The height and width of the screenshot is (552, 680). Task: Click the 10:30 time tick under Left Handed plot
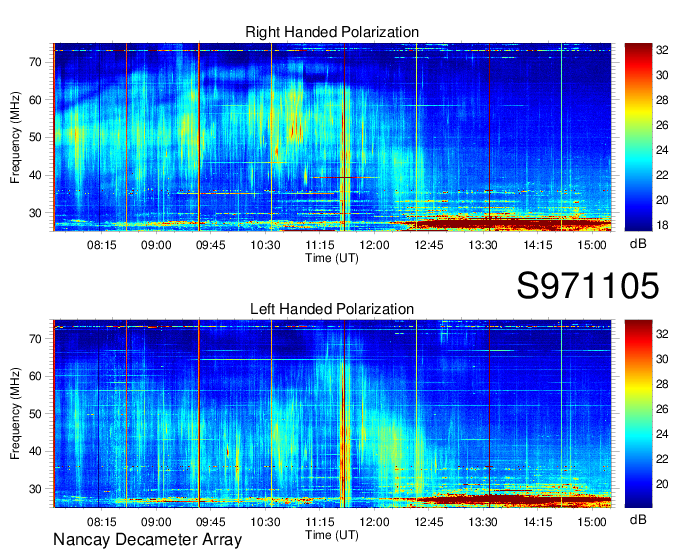265,522
